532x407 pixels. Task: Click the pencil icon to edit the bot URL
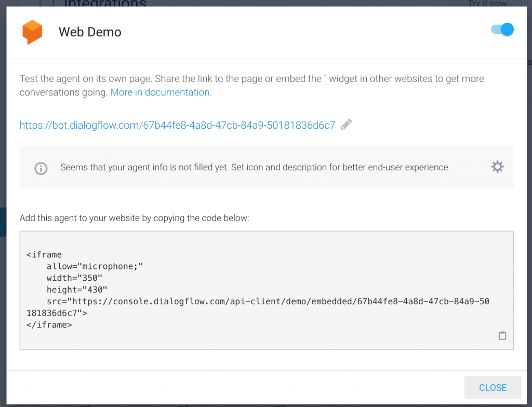347,125
